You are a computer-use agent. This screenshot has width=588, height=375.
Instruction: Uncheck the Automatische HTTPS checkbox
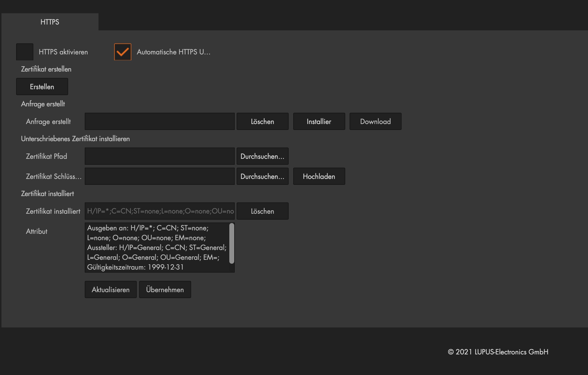[x=122, y=52]
